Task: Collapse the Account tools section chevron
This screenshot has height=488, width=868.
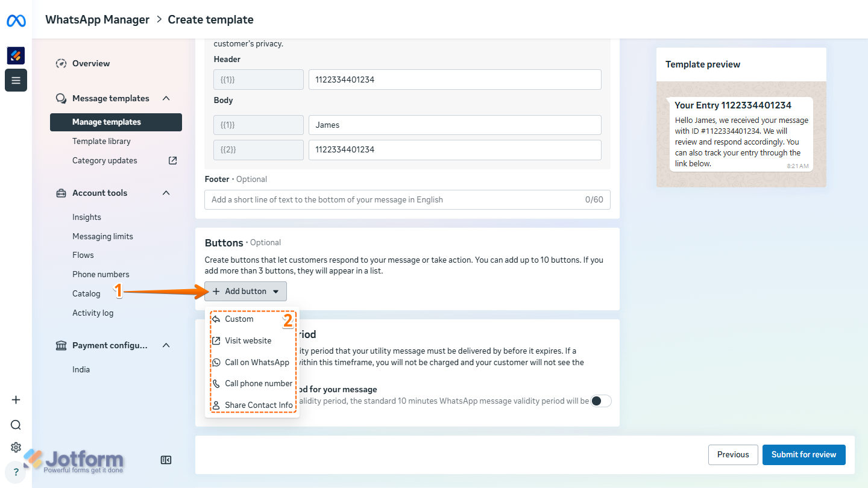Action: [166, 193]
